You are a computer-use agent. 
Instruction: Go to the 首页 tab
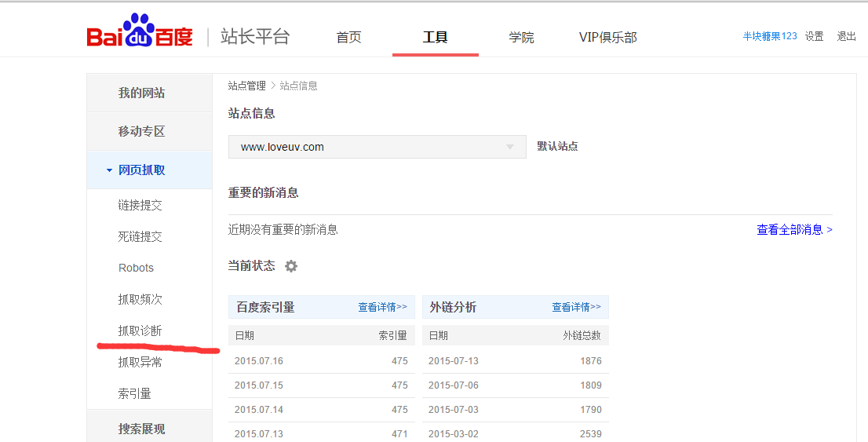tap(348, 37)
